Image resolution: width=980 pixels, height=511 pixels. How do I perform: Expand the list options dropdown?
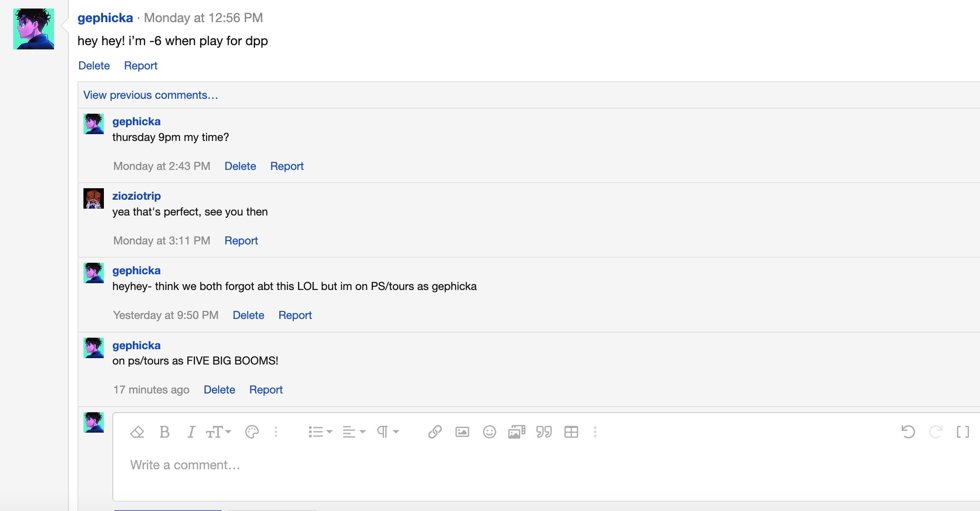320,432
